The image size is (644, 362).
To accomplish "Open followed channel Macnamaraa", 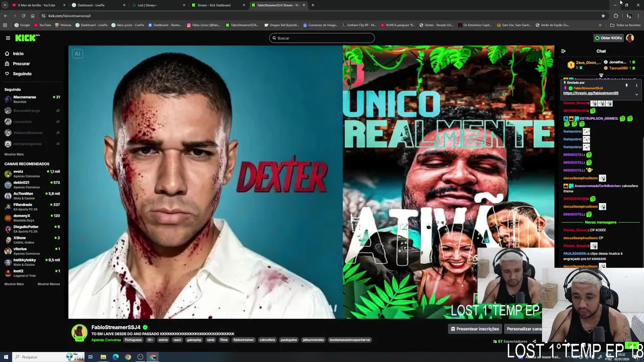I will coord(32,99).
